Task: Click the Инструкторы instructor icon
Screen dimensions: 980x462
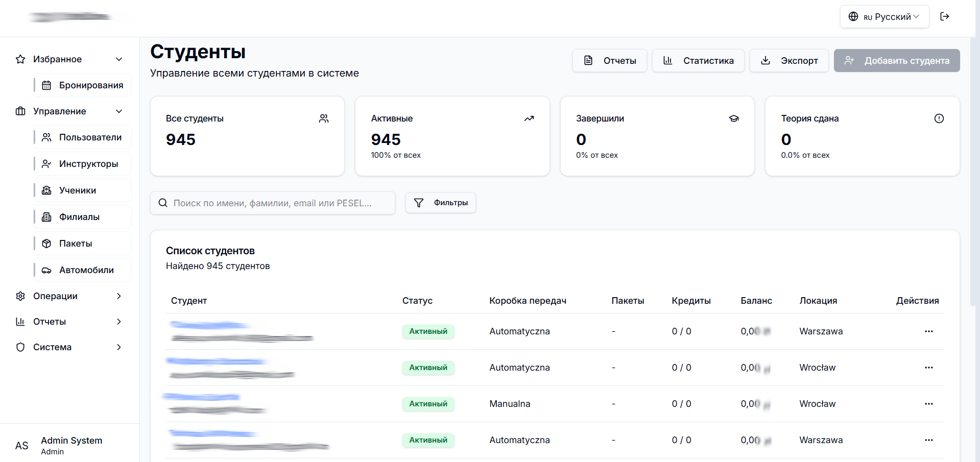Action: 47,163
